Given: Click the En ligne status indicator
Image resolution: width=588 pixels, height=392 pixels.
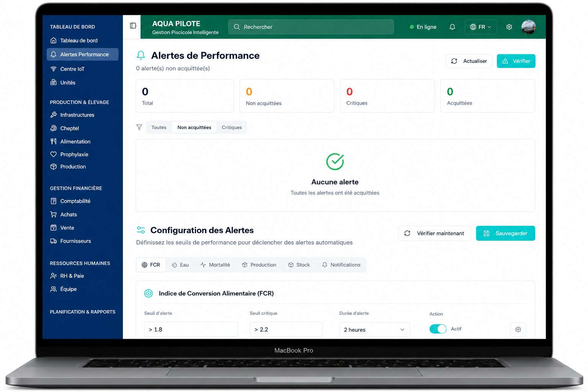Looking at the screenshot, I should (x=423, y=27).
